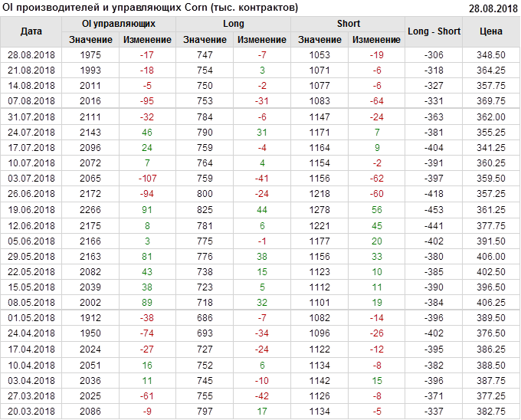Click the table title about Corn contracts
The height and width of the screenshot is (420, 521).
coord(151,8)
